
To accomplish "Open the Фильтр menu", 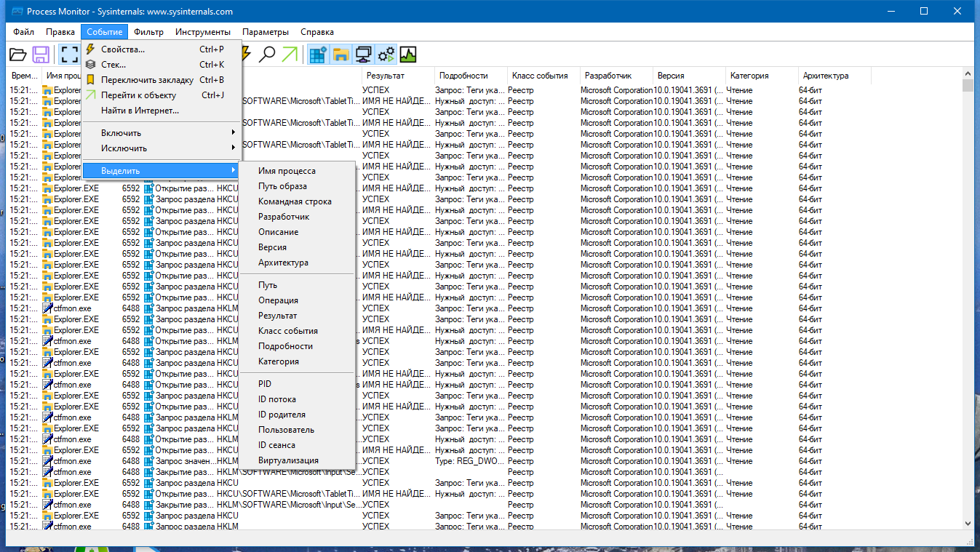I will pyautogui.click(x=149, y=32).
